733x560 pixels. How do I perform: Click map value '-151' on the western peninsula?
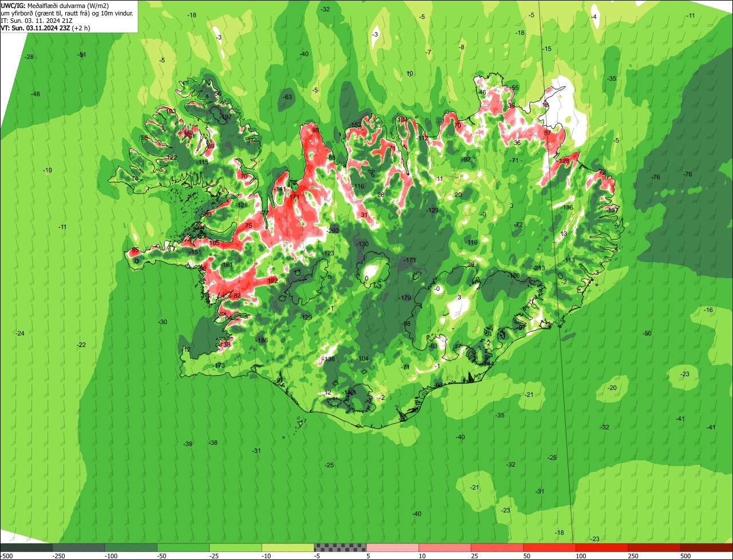point(195,253)
